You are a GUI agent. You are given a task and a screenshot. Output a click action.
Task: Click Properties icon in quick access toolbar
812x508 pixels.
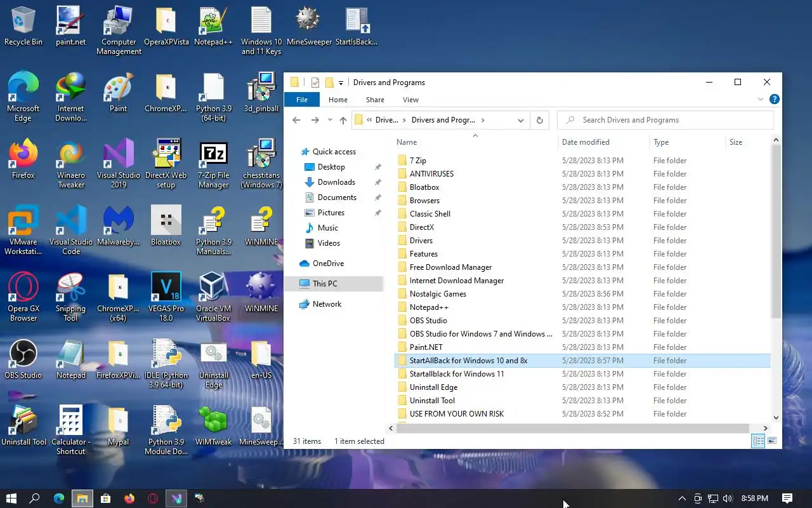click(315, 83)
